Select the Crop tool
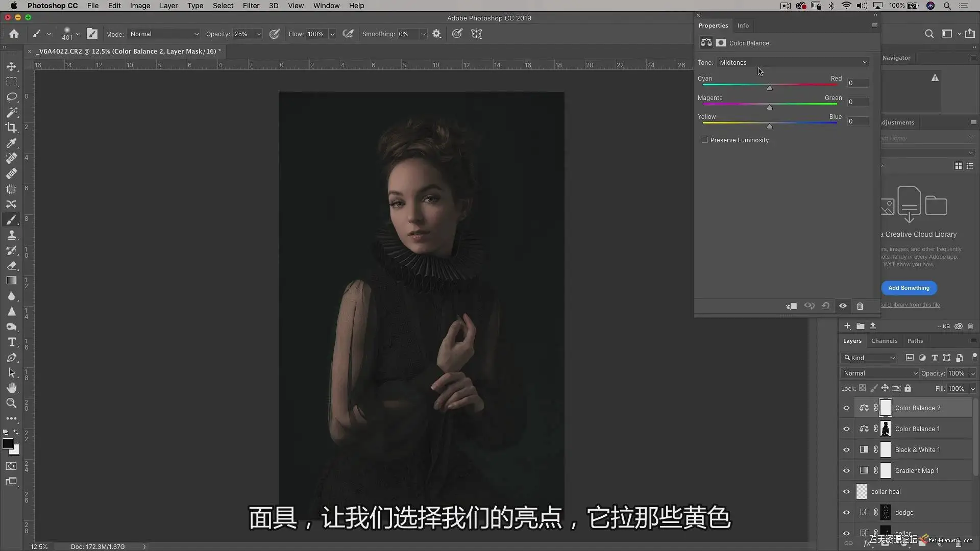The height and width of the screenshot is (551, 980). [11, 128]
